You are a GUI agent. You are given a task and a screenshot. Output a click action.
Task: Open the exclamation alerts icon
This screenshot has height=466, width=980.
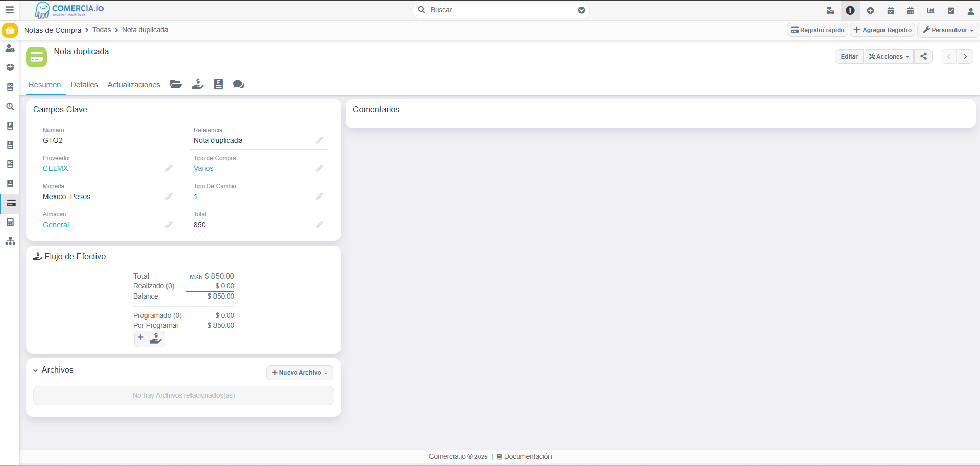850,11
